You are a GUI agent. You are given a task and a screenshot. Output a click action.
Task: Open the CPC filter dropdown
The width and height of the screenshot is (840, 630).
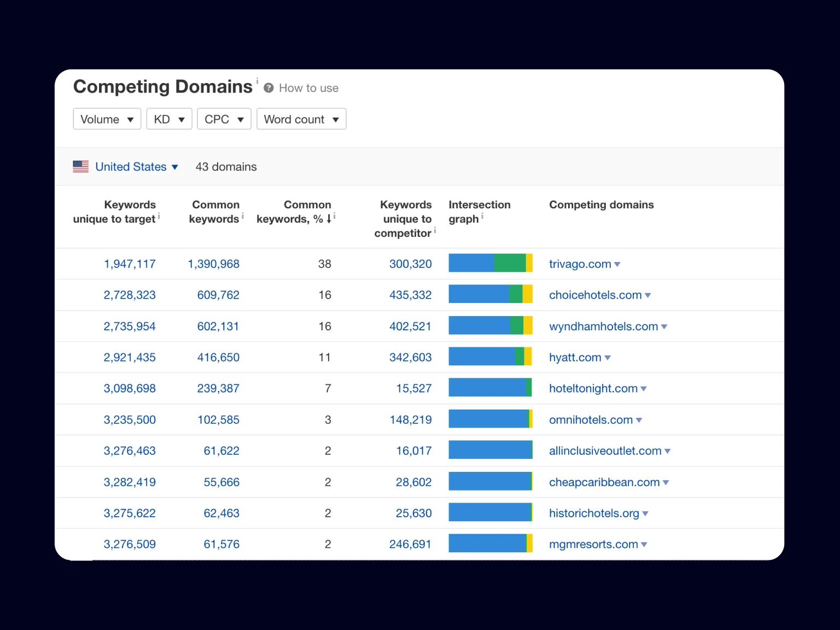(224, 119)
